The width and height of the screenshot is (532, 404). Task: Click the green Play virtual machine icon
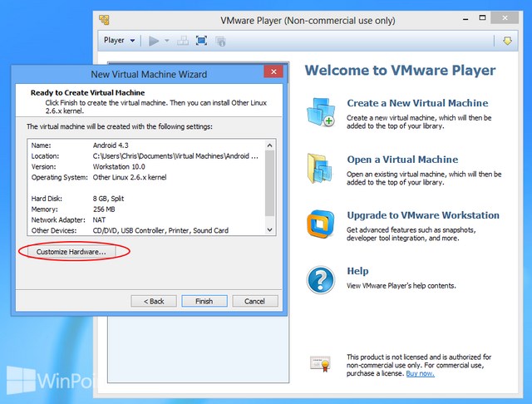154,41
